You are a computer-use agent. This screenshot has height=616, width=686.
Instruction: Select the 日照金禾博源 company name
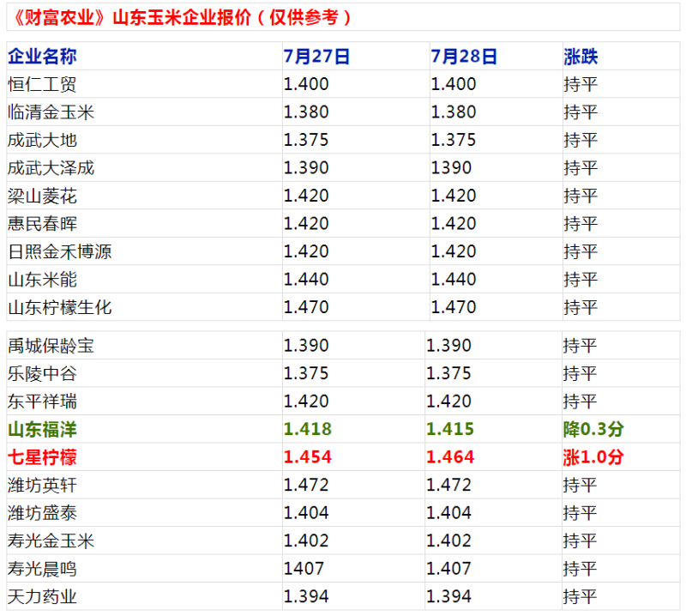pos(59,251)
